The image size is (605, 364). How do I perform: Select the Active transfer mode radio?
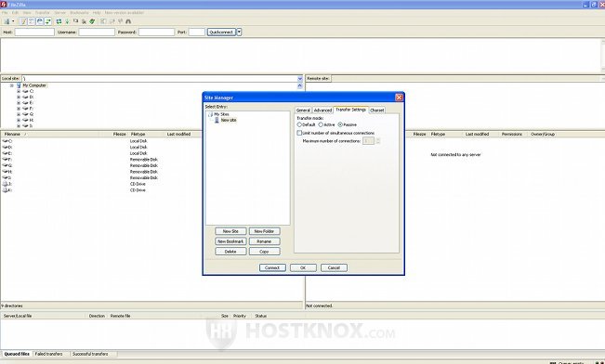(321, 124)
